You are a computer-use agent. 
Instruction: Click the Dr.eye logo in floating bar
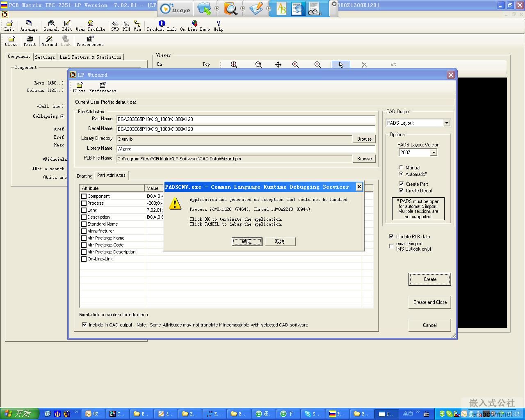click(175, 9)
